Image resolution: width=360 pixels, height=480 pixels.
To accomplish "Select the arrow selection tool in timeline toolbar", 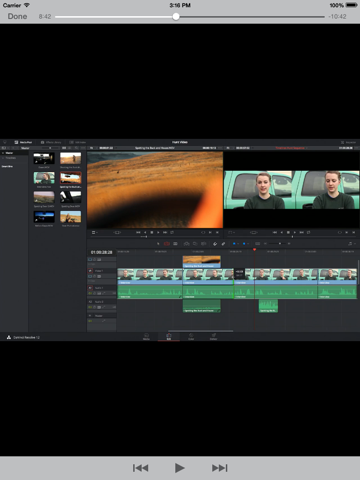I will coord(158,244).
